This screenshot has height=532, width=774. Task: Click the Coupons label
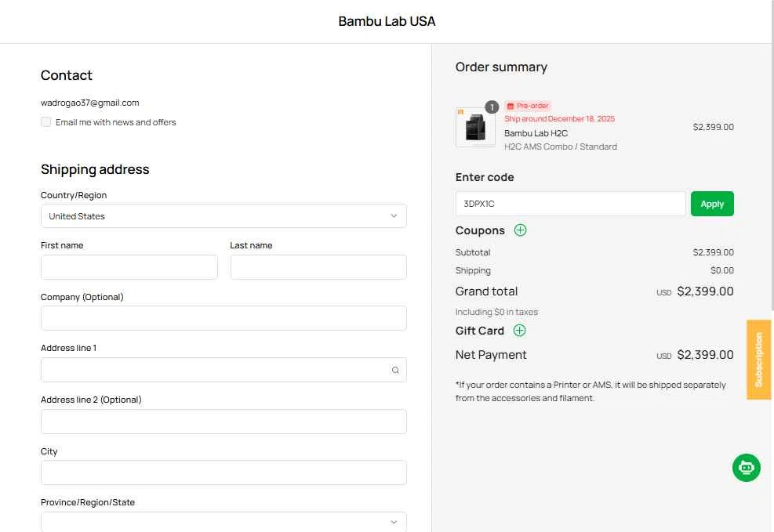(x=480, y=230)
